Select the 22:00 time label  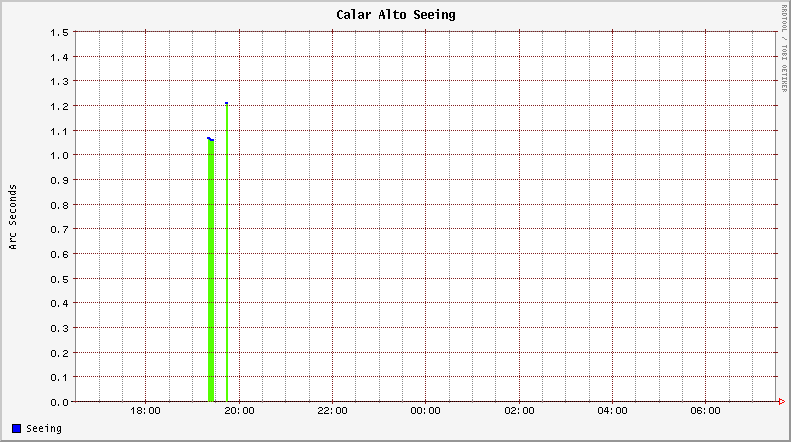click(332, 411)
